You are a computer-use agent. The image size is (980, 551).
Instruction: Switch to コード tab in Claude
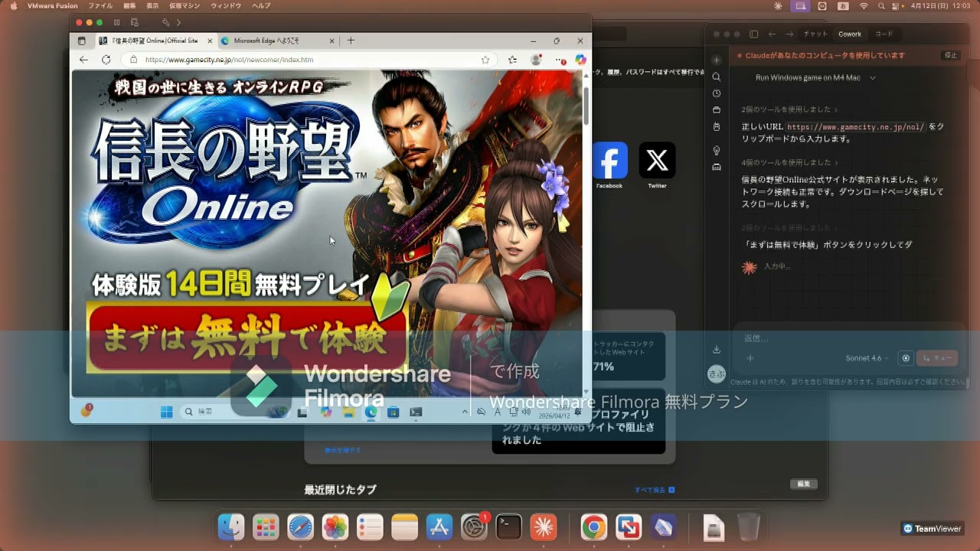pyautogui.click(x=884, y=34)
